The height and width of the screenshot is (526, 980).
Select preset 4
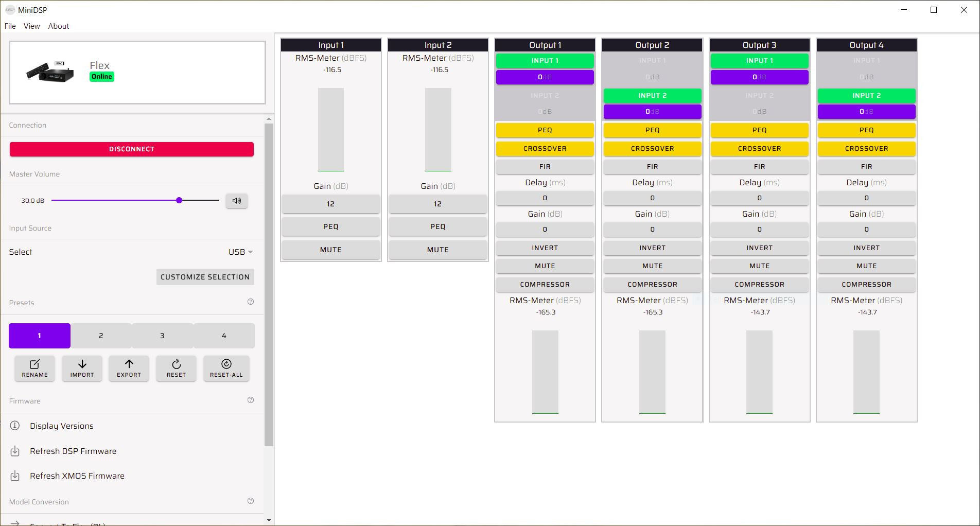pyautogui.click(x=224, y=336)
